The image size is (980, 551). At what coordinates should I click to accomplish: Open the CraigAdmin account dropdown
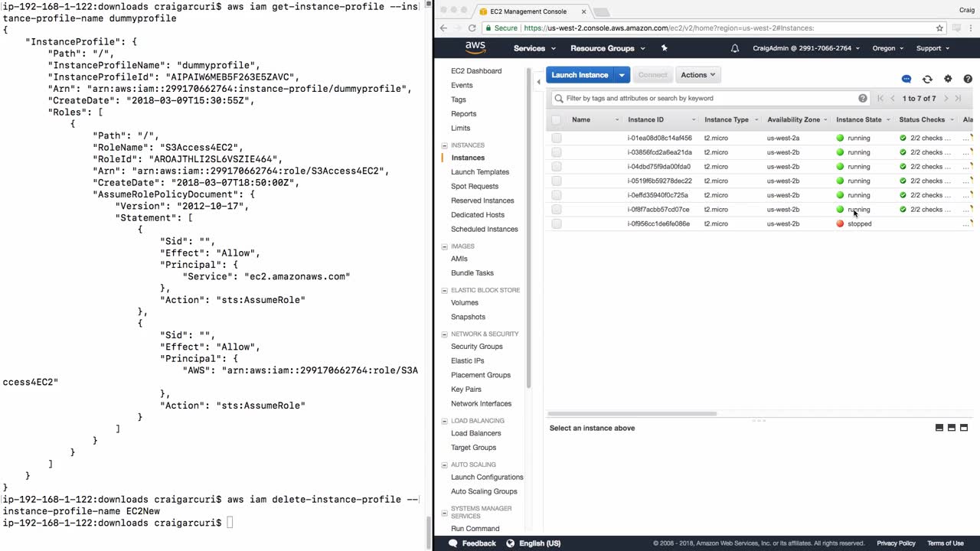[806, 48]
